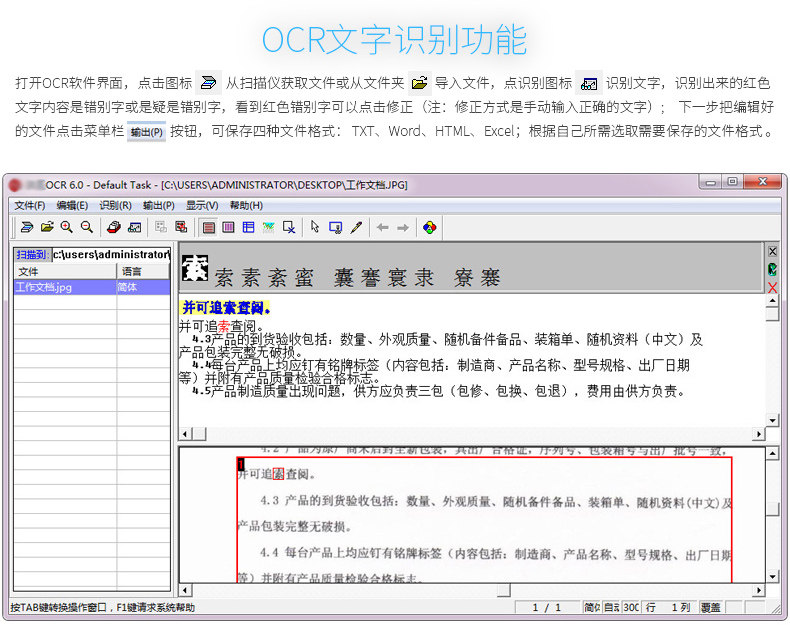Click the red scanner device icon

114,227
